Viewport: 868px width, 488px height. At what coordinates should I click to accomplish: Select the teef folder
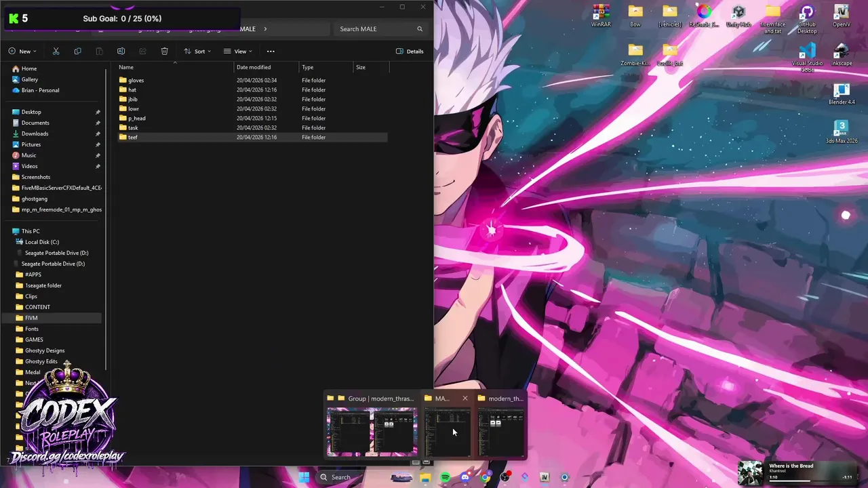252,137
